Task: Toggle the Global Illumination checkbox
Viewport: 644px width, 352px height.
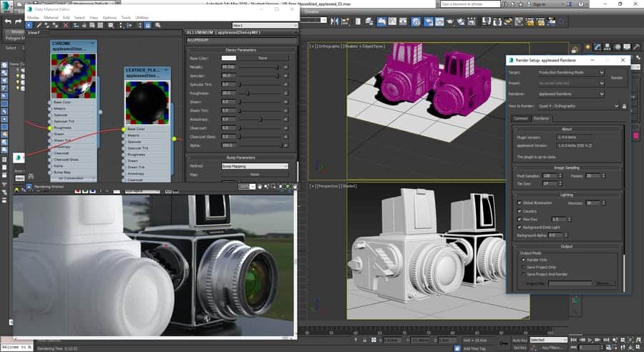Action: tap(519, 203)
